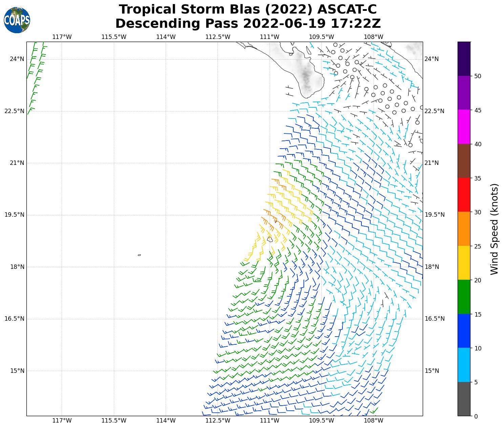Pick the brown 35-40 knot color band
Screen dimensions: 504x428
coord(464,161)
